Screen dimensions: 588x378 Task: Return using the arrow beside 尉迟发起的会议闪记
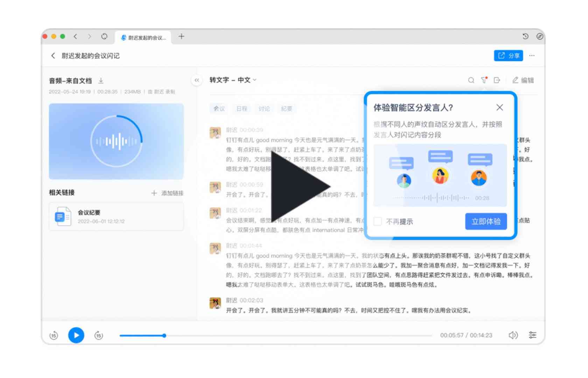point(53,56)
